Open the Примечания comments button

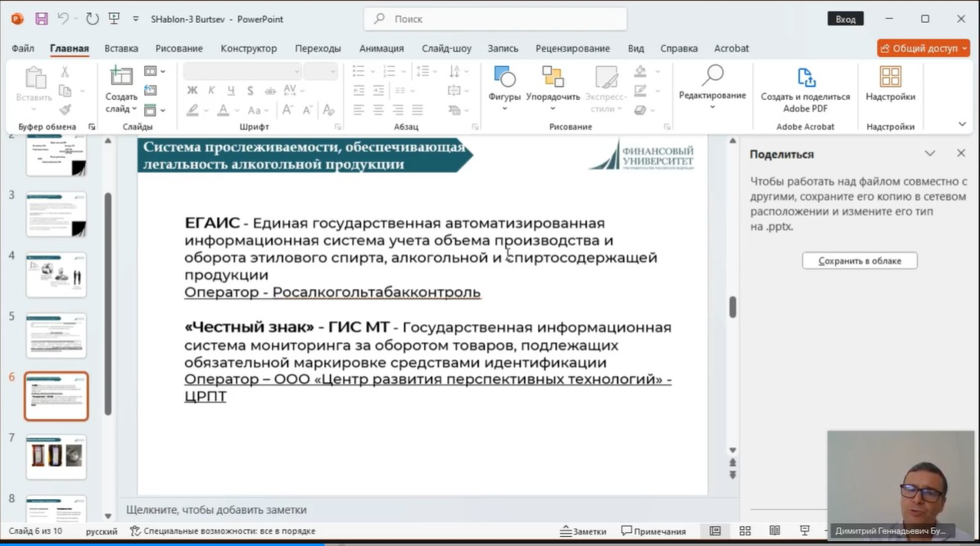coord(654,531)
